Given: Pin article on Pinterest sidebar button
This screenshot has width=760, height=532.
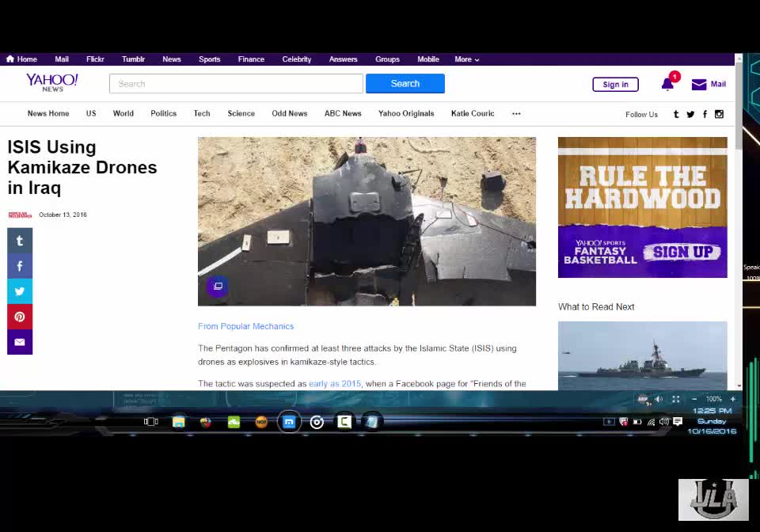Looking at the screenshot, I should 20,317.
